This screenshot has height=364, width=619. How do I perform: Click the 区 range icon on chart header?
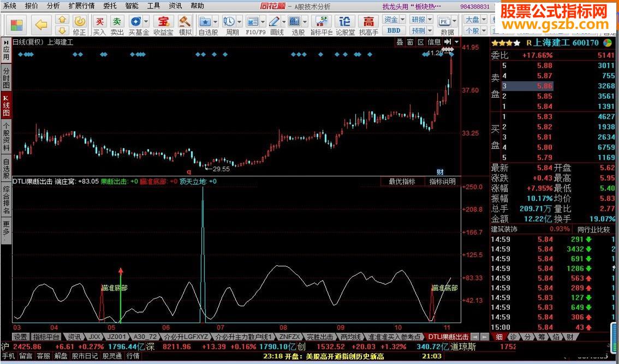pyautogui.click(x=421, y=42)
